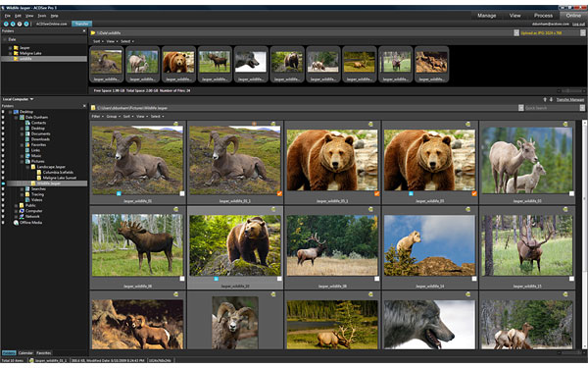Uncheck the orange box on the second ram thumbnail
Image resolution: width=588 pixels, height=368 pixels.
[279, 193]
